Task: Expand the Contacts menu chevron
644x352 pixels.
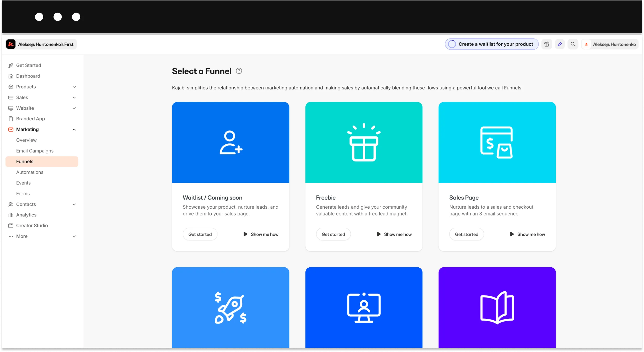Action: 74,204
